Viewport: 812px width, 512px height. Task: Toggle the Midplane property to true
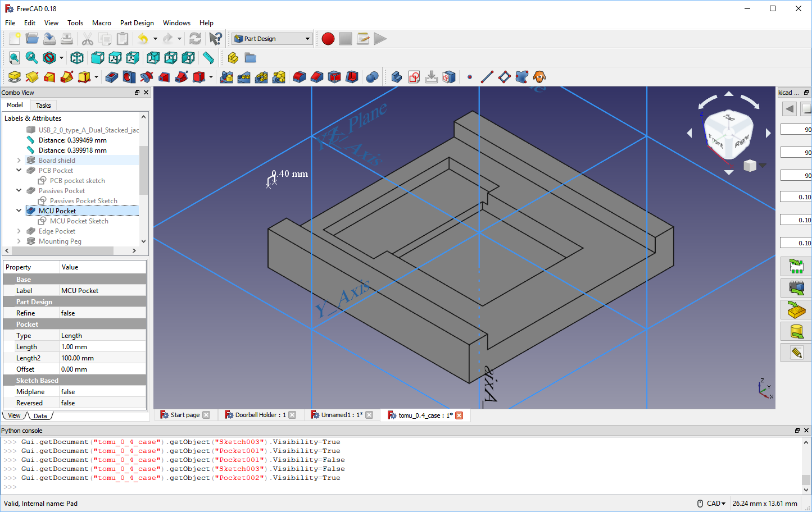point(102,391)
